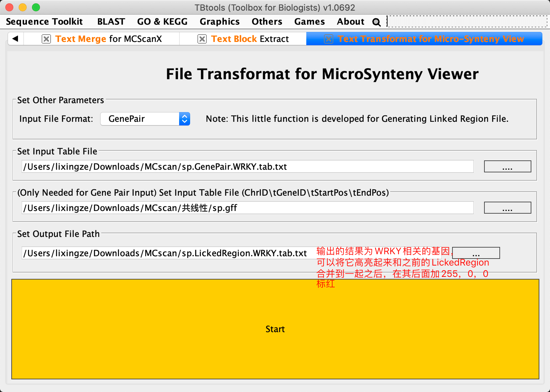
Task: Open the Graphics menu
Action: coord(220,22)
